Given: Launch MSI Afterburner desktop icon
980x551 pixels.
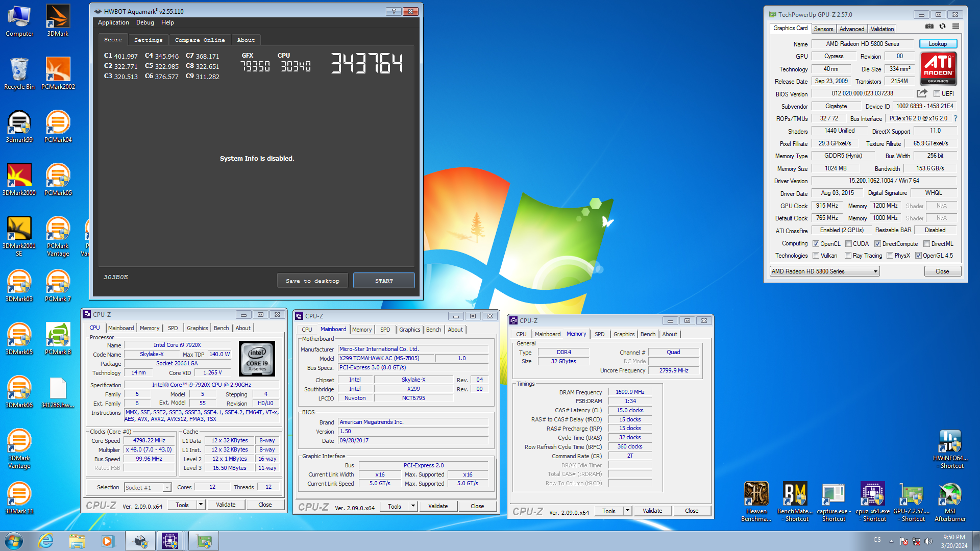Looking at the screenshot, I should click(x=950, y=502).
